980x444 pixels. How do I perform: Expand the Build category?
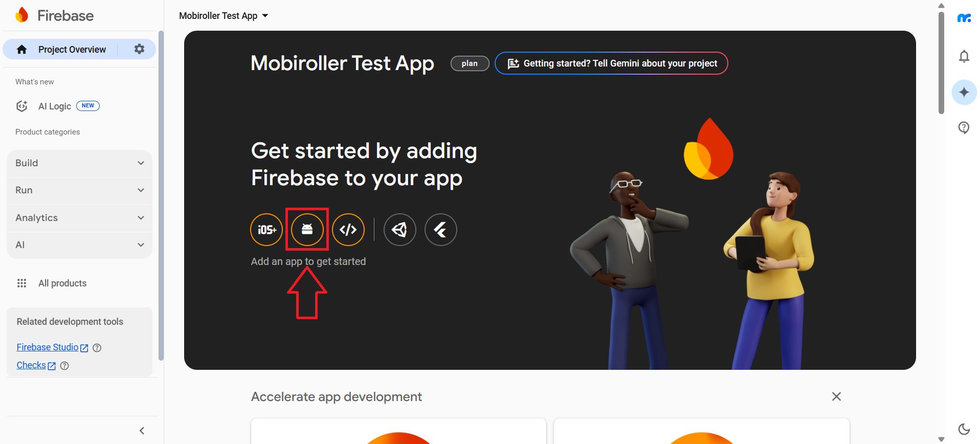coord(79,163)
